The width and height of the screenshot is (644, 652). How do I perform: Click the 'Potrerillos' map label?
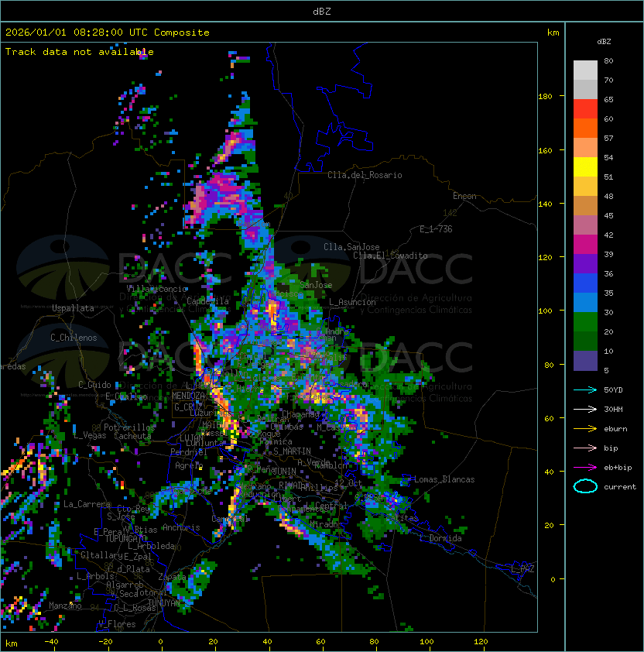[x=129, y=427]
